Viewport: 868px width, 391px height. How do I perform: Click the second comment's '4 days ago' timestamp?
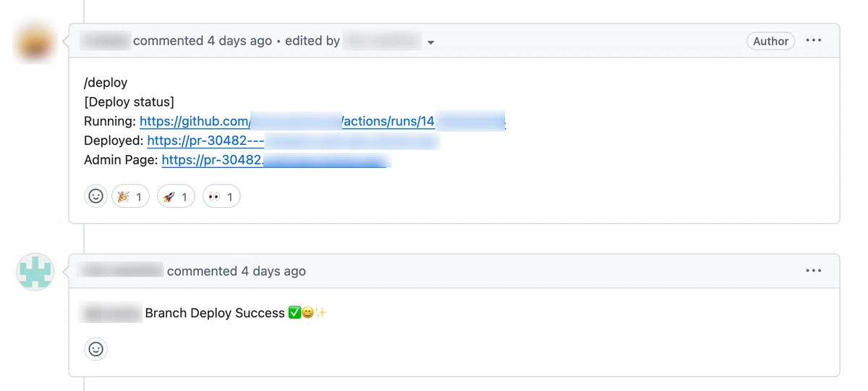coord(273,271)
